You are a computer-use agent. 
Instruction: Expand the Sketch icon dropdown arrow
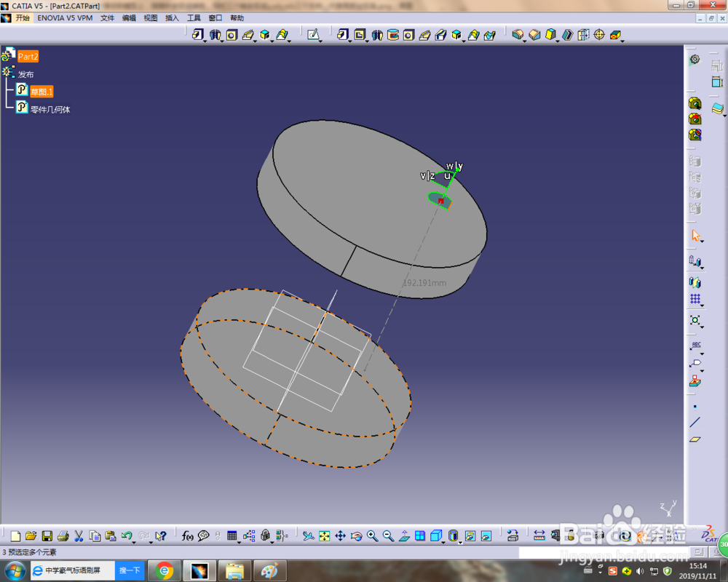pos(321,41)
